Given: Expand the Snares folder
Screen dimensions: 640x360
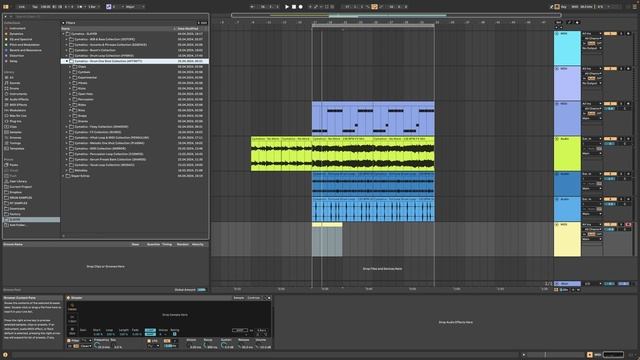Looking at the screenshot, I should tap(70, 121).
